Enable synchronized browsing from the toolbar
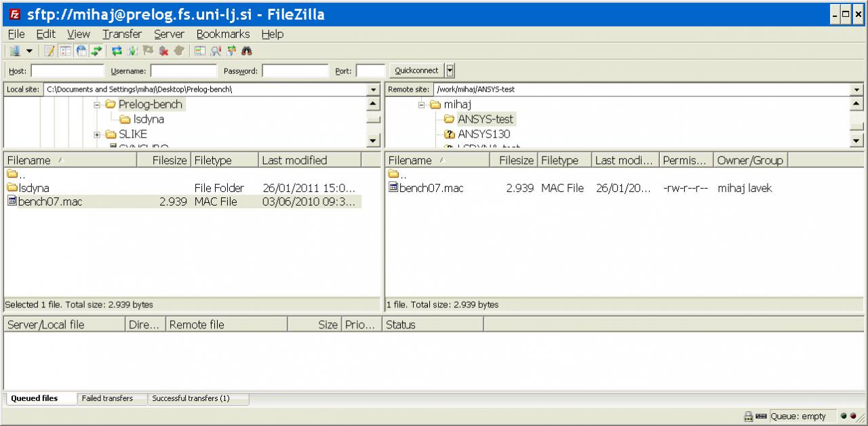This screenshot has height=426, width=868. (x=231, y=51)
